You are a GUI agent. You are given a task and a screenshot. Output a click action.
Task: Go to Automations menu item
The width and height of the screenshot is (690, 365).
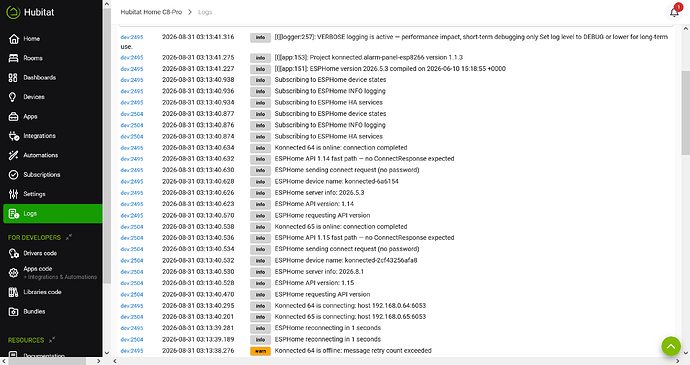click(40, 155)
